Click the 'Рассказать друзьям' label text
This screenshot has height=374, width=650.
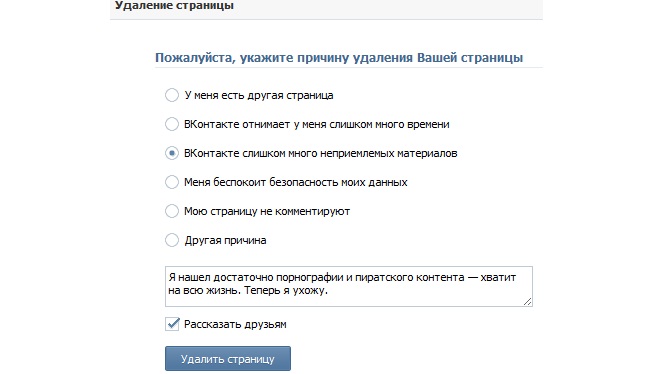[235, 324]
